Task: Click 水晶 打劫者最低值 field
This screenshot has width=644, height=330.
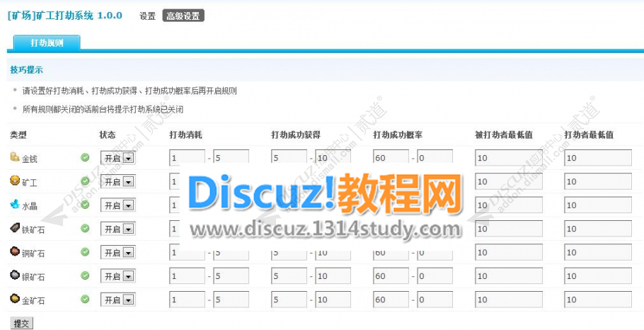Action: point(598,205)
